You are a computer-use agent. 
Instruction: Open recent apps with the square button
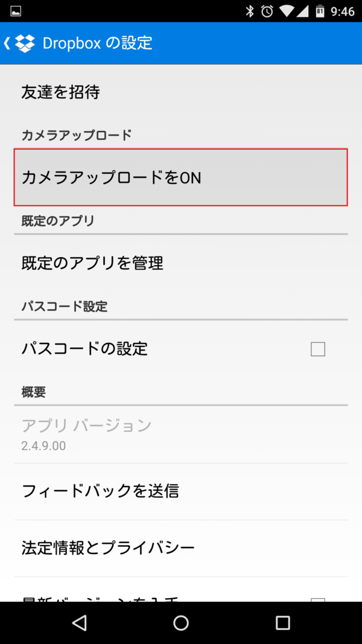pos(283,622)
